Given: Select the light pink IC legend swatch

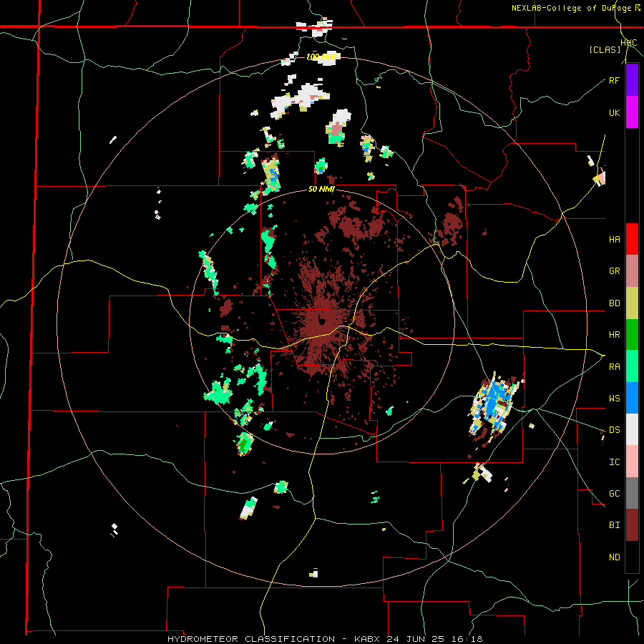Looking at the screenshot, I should [x=632, y=462].
